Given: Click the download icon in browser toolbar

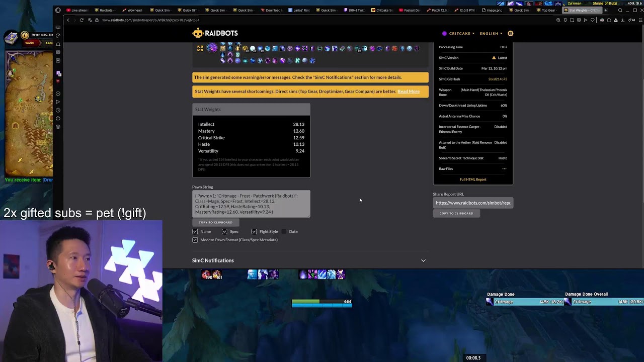Looking at the screenshot, I should click(622, 20).
